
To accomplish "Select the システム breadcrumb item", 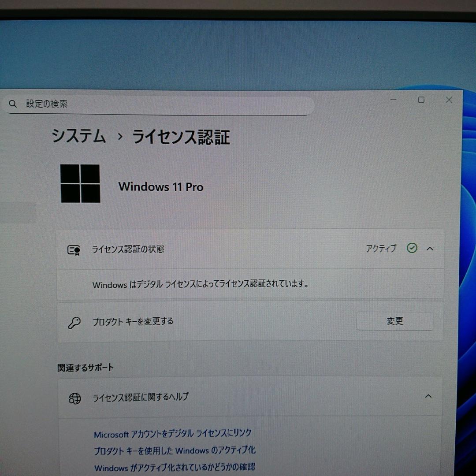I will click(x=79, y=137).
